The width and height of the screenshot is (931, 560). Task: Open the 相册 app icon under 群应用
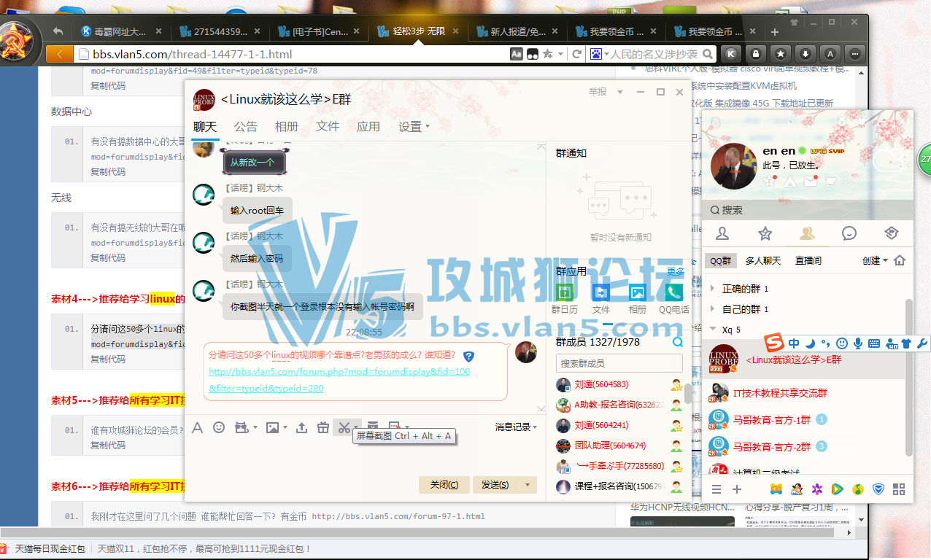638,292
